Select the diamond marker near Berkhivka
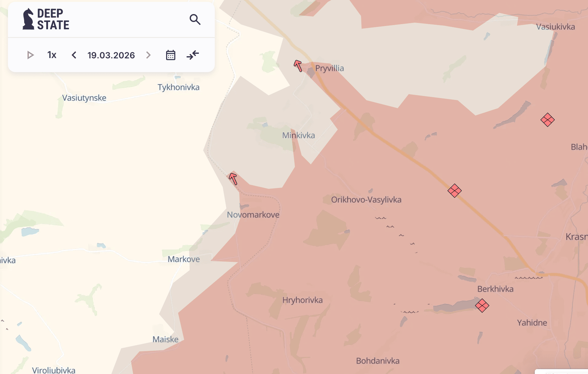Image resolution: width=588 pixels, height=374 pixels. (x=482, y=305)
